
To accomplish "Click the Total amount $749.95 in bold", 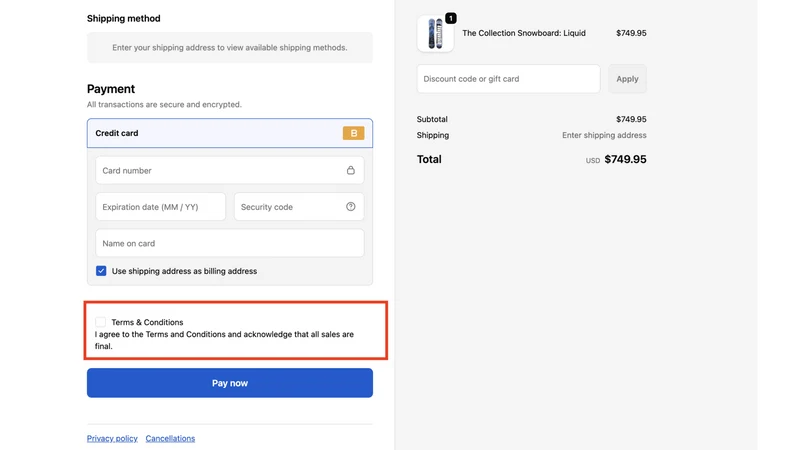I will tap(625, 159).
